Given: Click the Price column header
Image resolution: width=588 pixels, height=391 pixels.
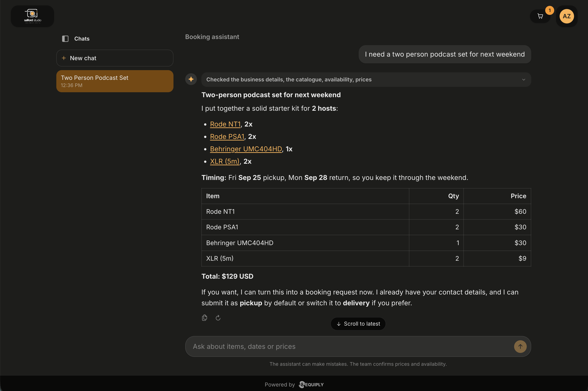Looking at the screenshot, I should tap(497, 196).
